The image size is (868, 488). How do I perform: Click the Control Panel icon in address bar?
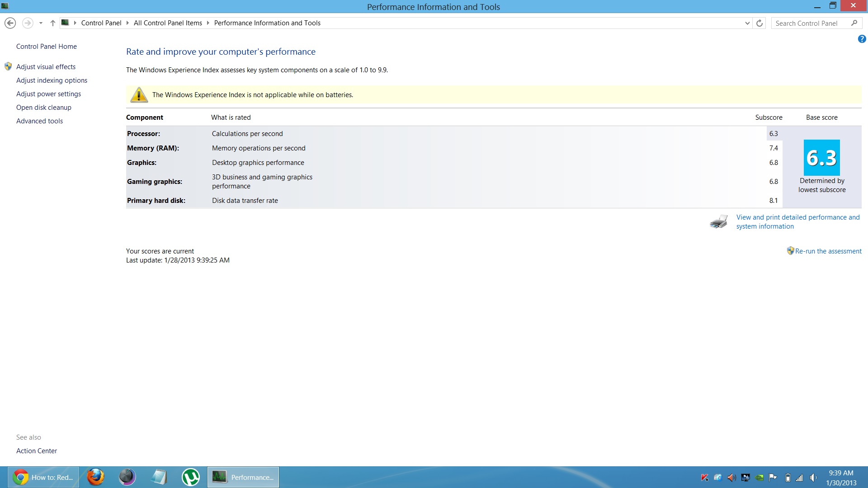[65, 23]
